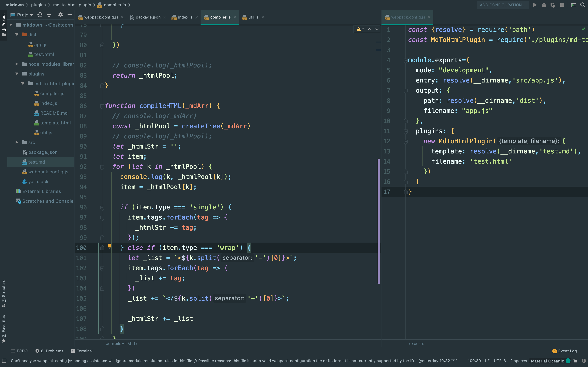The height and width of the screenshot is (367, 588).
Task: Click the purple editor scrollbar thumb
Action: [x=379, y=221]
